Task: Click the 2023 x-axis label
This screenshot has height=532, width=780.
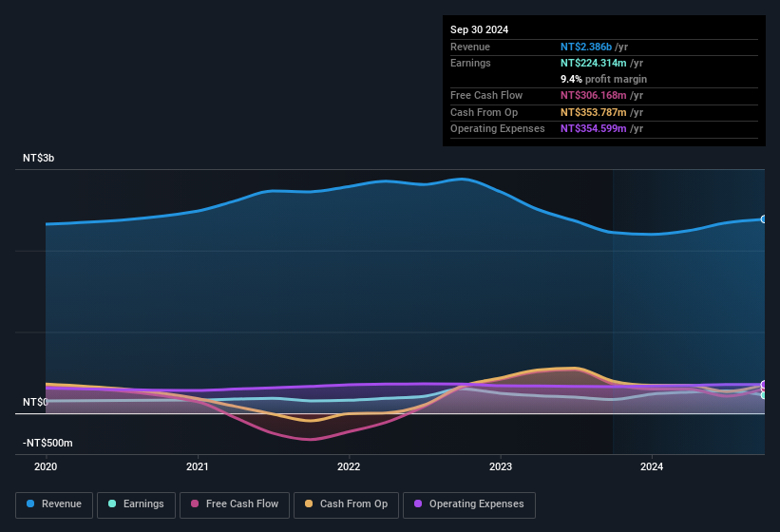Action: [501, 466]
